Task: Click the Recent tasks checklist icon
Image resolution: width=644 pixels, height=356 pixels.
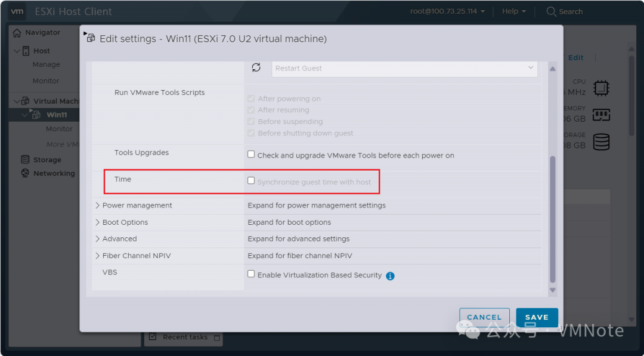Action: tap(153, 336)
